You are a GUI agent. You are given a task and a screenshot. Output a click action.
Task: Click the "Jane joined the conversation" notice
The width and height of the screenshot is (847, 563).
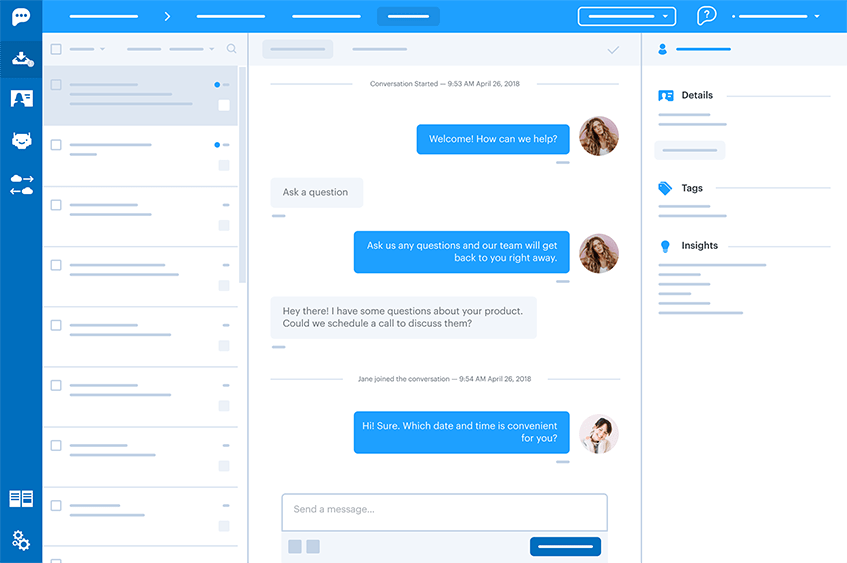click(444, 379)
